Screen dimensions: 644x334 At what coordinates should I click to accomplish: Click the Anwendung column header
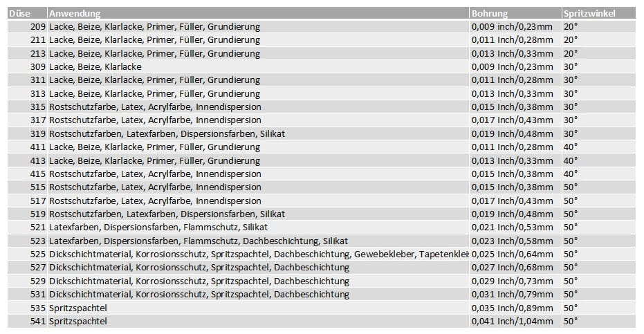[75, 13]
